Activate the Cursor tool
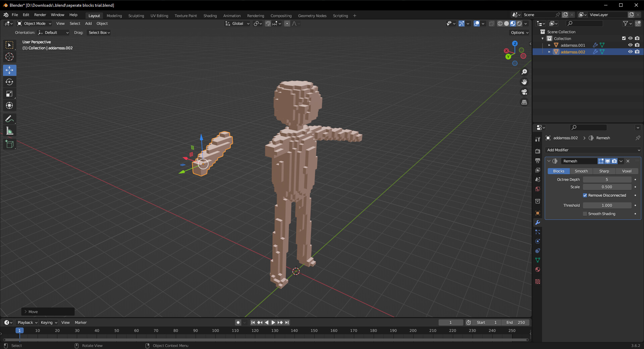This screenshot has height=349, width=644. 9,57
